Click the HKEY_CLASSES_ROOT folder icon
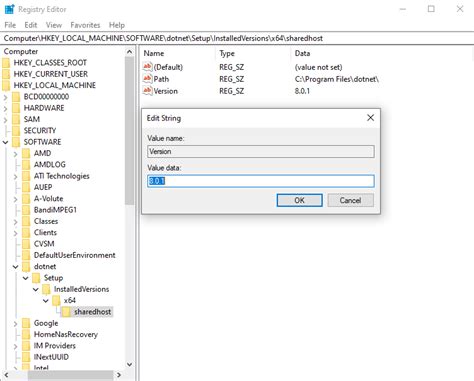Screen dimensions: 474x381 (x=6, y=63)
